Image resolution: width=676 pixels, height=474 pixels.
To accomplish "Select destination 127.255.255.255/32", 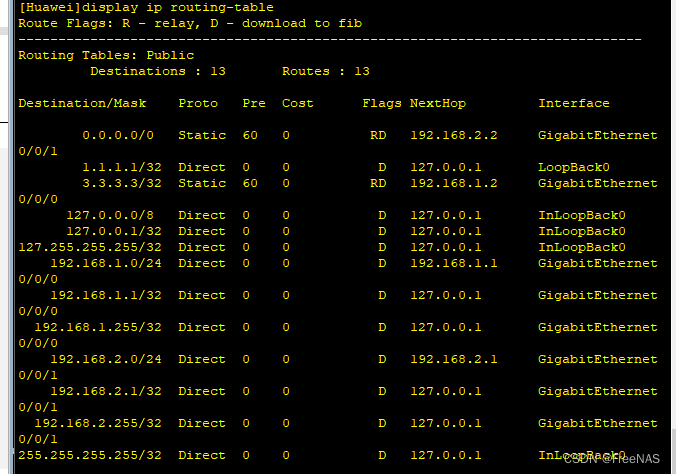I will (x=90, y=247).
